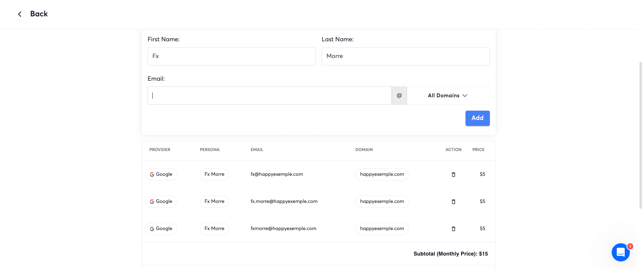Click the Email address input field
Viewport: 644px width, 269px height.
click(x=269, y=96)
